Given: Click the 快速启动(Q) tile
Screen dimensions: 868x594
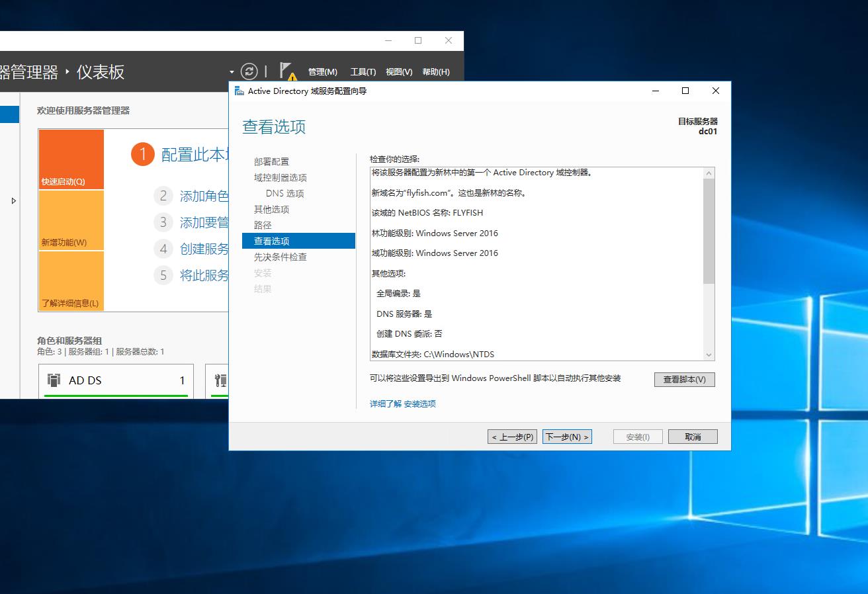Looking at the screenshot, I should click(x=71, y=159).
